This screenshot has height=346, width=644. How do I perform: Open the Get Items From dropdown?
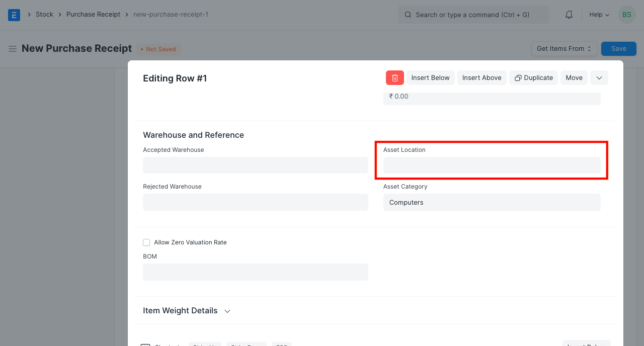tap(564, 49)
